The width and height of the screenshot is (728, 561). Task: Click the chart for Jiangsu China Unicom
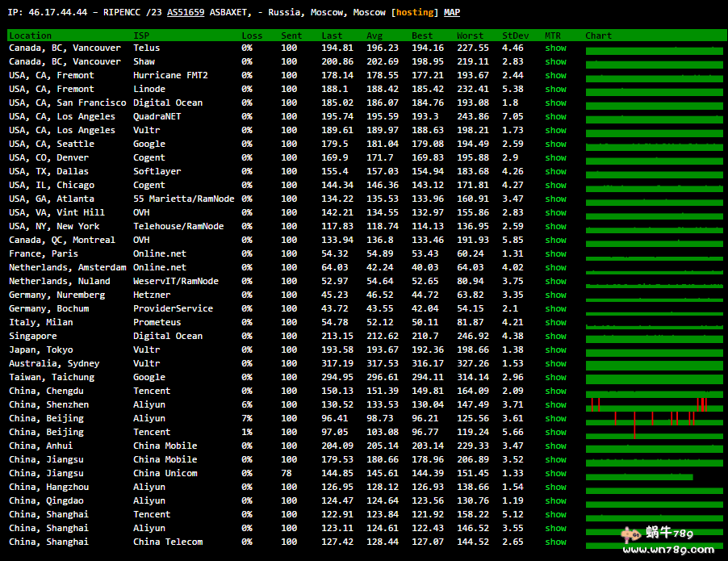[x=639, y=474]
